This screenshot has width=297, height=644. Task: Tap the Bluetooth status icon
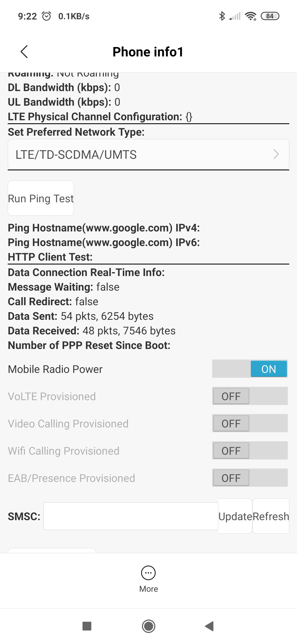(x=222, y=16)
